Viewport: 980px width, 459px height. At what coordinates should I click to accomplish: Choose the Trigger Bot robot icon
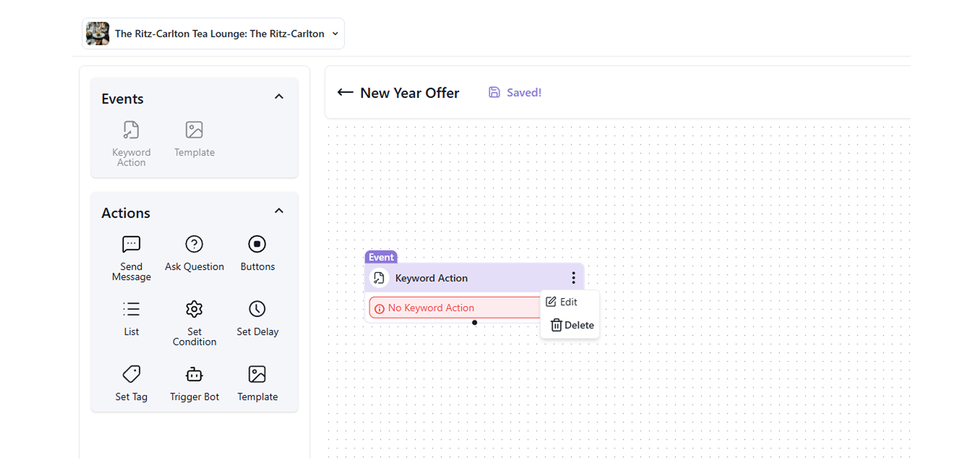[x=194, y=374]
